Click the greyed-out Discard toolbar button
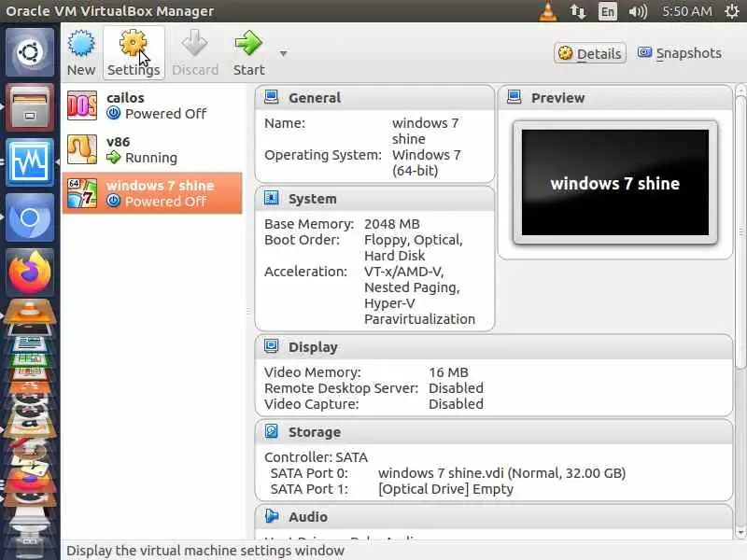The width and height of the screenshot is (747, 560). tap(195, 52)
